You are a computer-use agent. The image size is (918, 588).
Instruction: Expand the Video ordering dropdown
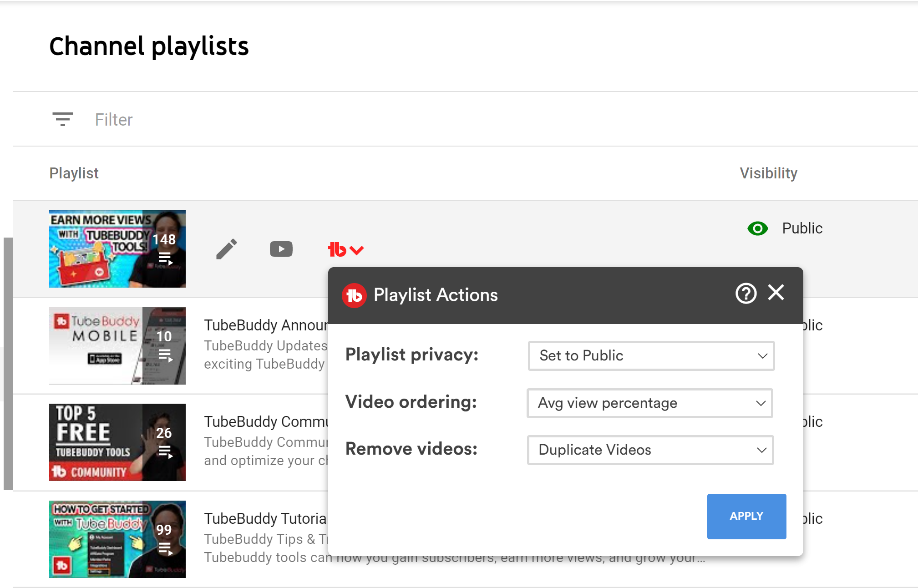click(x=649, y=403)
